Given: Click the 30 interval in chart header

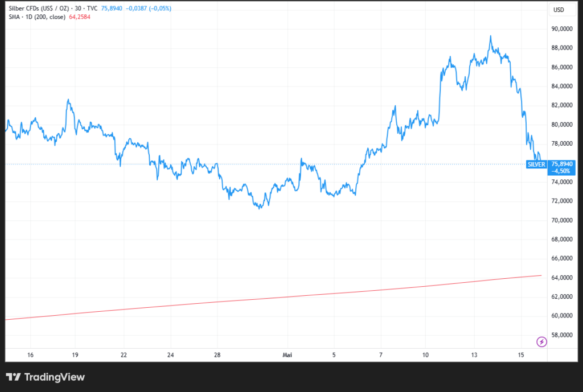Looking at the screenshot, I should point(77,8).
